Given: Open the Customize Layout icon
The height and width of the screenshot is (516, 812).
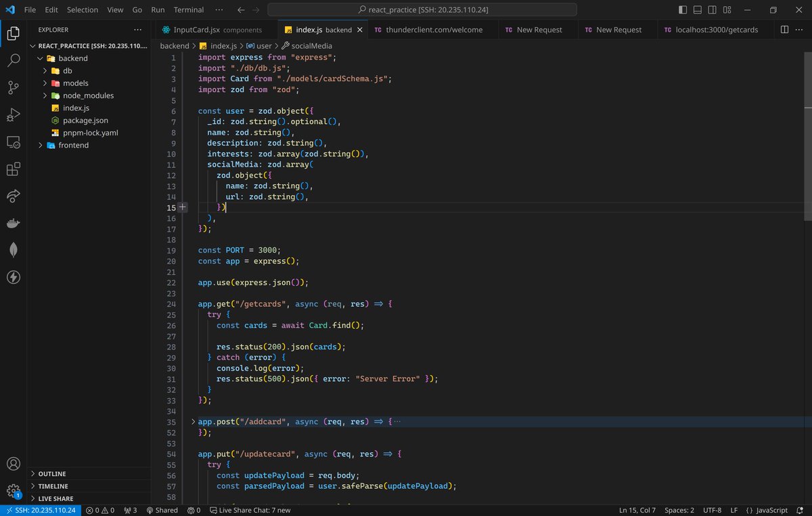Looking at the screenshot, I should 727,9.
